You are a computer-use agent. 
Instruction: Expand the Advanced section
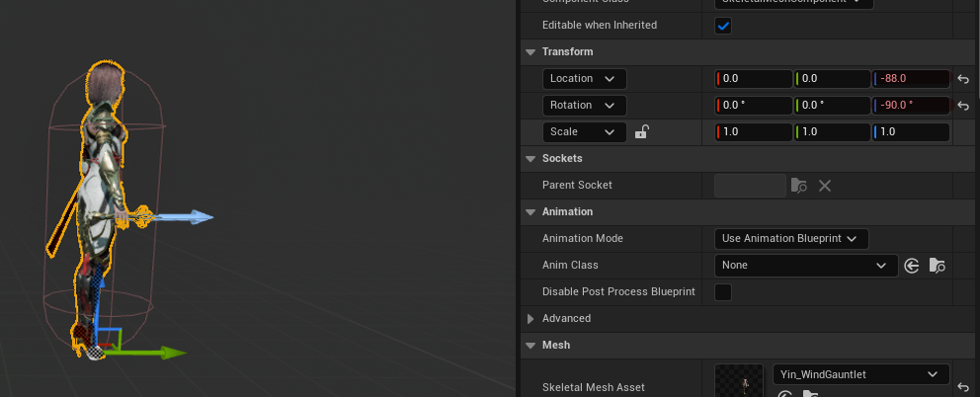531,319
